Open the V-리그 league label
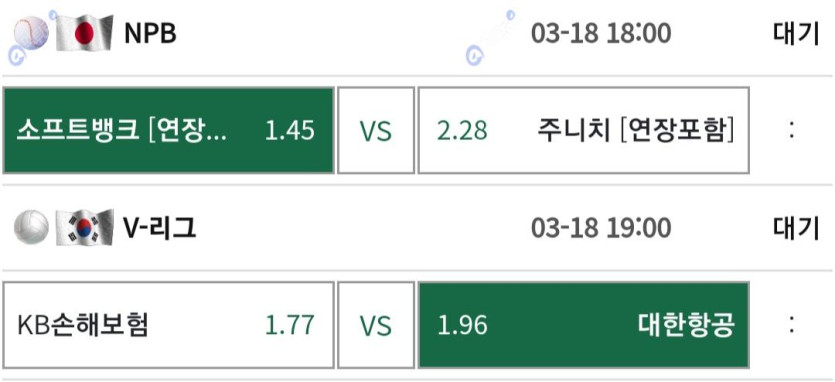 [160, 228]
